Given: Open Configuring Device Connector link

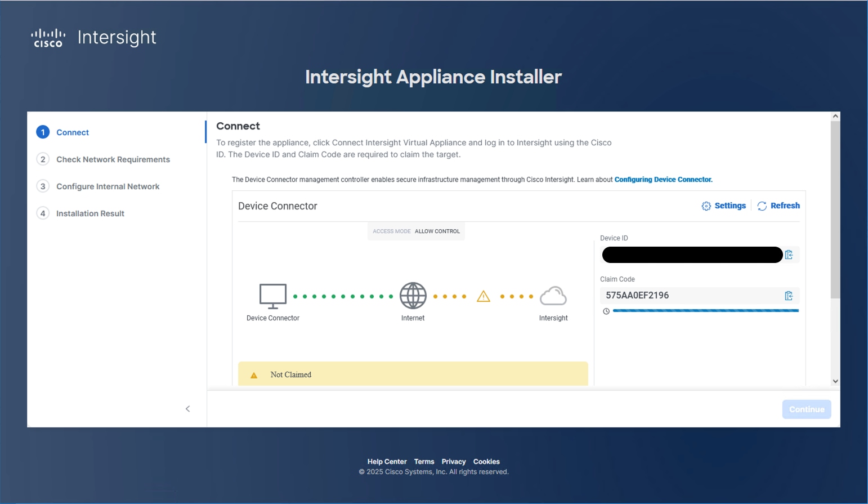Looking at the screenshot, I should (x=664, y=180).
